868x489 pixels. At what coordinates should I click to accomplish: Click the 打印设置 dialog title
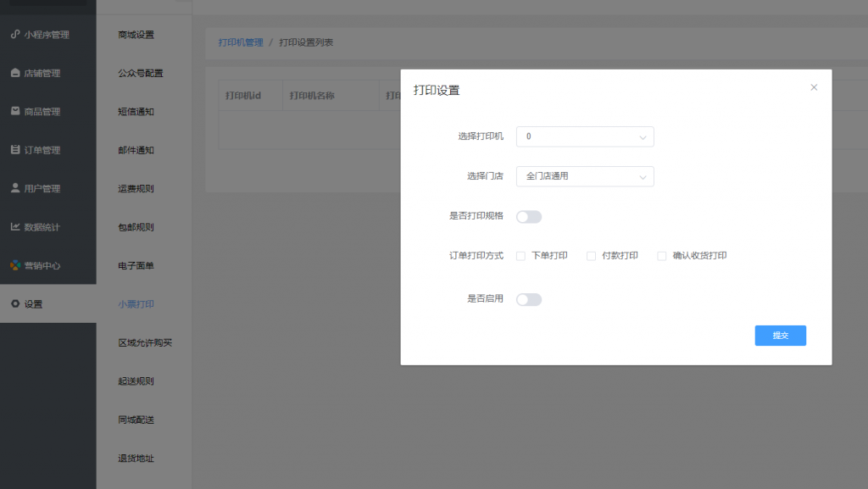pyautogui.click(x=437, y=90)
